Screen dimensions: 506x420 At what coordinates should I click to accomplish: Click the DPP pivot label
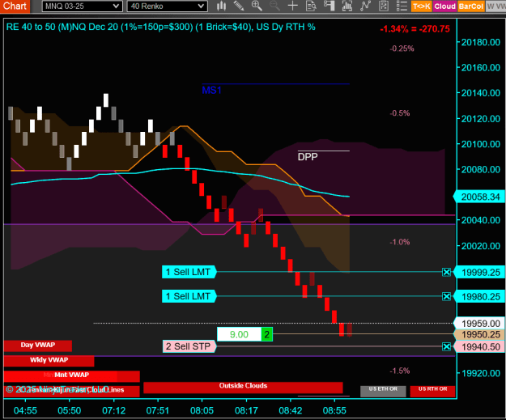[308, 157]
